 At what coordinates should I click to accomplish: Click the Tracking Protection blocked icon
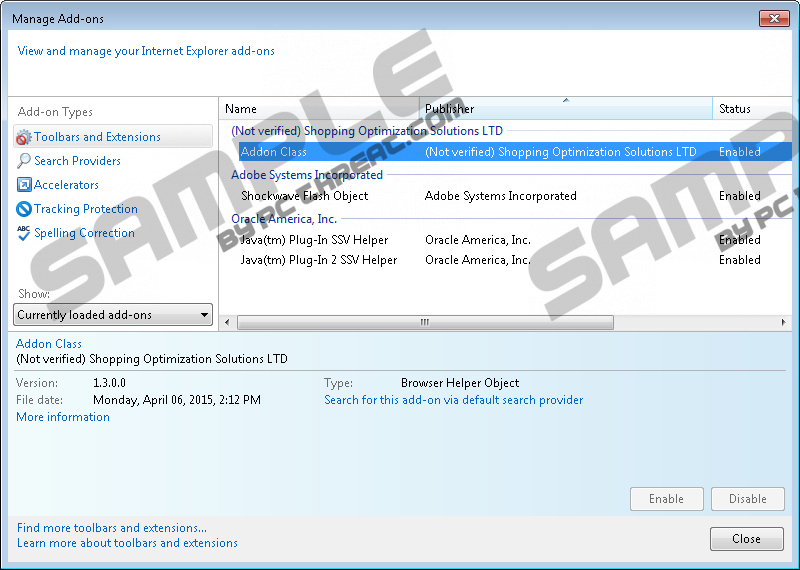25,209
